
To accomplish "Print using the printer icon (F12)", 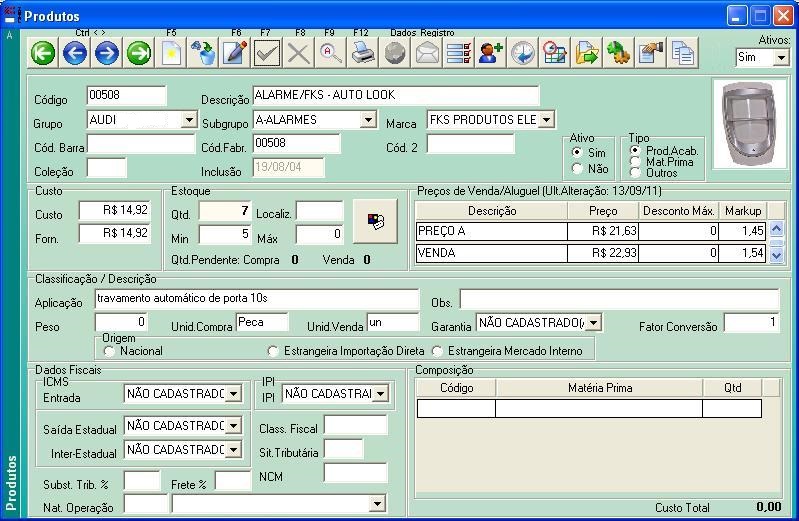I will pos(363,53).
